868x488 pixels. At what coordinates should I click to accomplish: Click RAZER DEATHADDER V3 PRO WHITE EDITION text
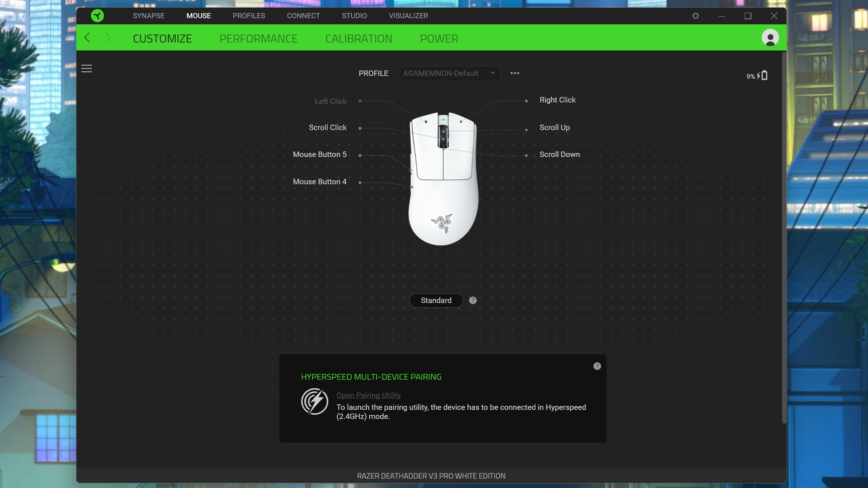click(431, 476)
